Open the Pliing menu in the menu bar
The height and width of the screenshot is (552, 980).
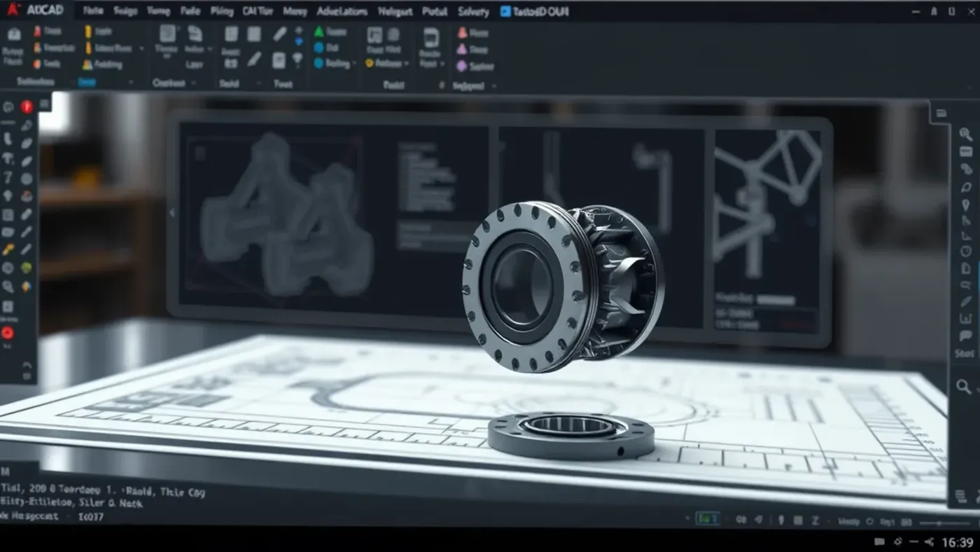[221, 11]
